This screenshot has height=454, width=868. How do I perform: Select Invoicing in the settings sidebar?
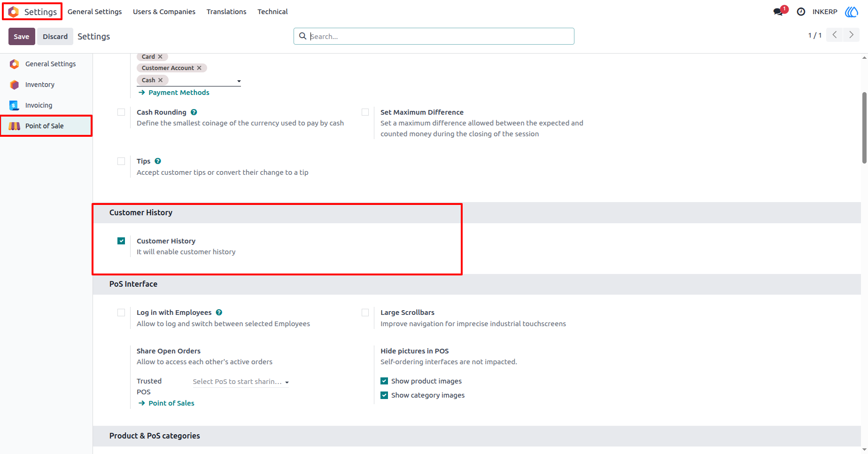click(x=46, y=105)
